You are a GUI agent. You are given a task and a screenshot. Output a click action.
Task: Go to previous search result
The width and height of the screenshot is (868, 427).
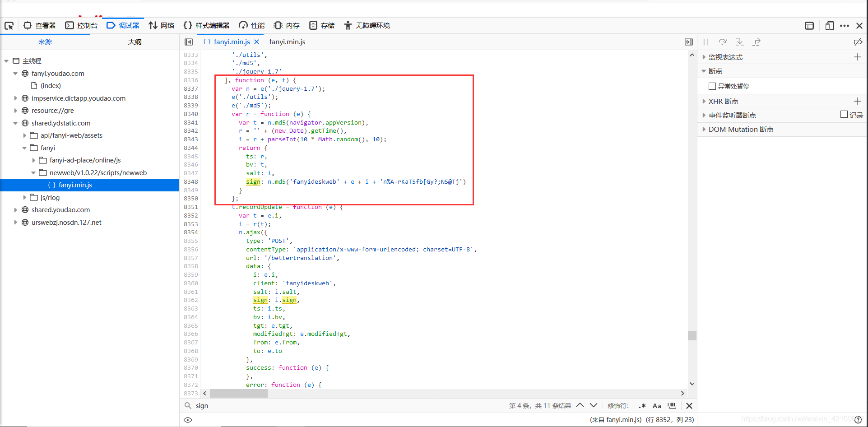(580, 405)
